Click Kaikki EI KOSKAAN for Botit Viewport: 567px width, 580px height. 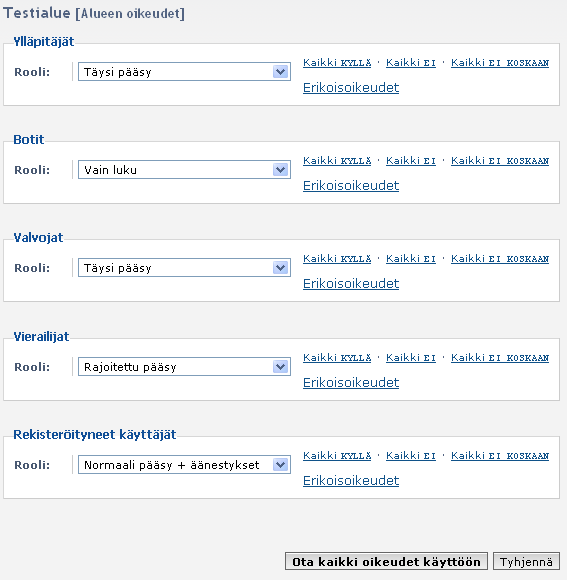(x=500, y=161)
